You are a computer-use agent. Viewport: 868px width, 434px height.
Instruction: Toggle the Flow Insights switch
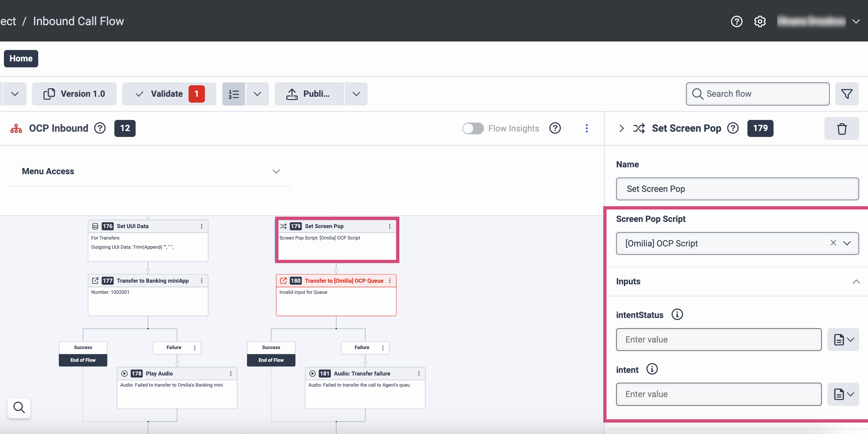[x=473, y=128]
